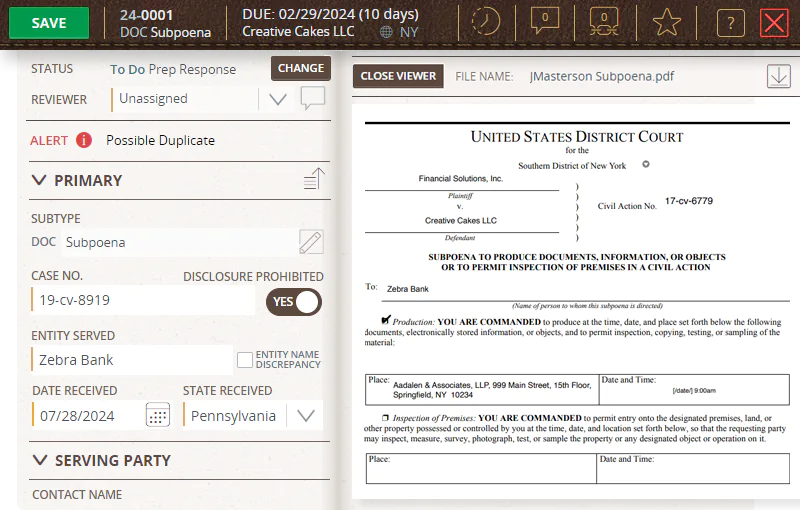
Task: Collapse the Primary section
Action: click(40, 181)
